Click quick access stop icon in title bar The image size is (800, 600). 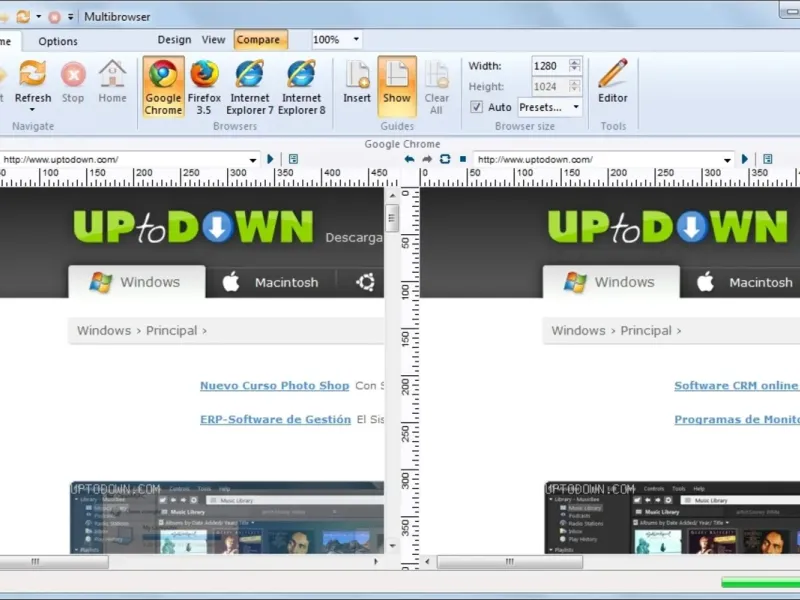coord(54,17)
